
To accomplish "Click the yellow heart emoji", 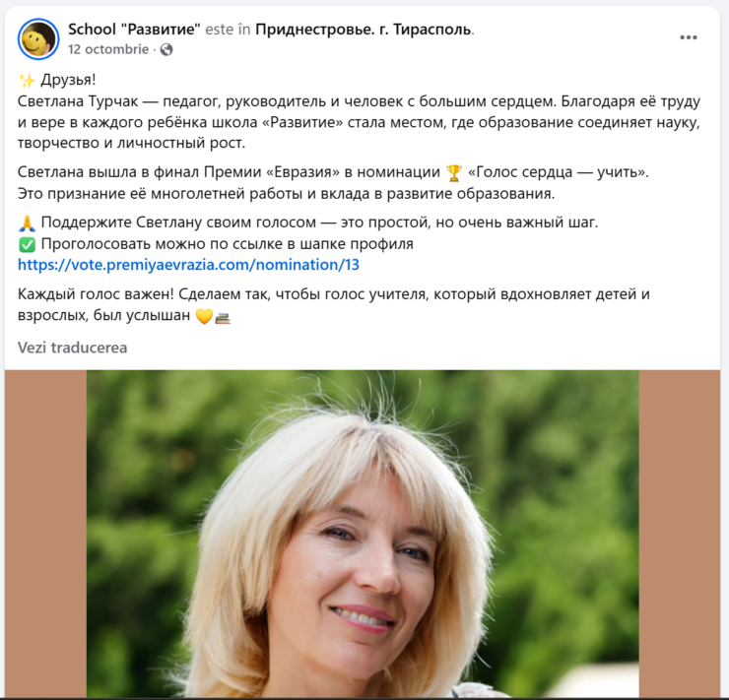I will (204, 316).
